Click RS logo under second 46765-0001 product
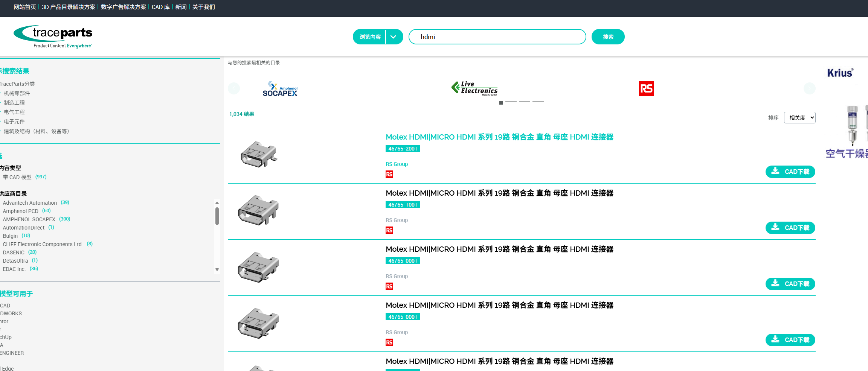Image resolution: width=868 pixels, height=371 pixels. coord(389,342)
